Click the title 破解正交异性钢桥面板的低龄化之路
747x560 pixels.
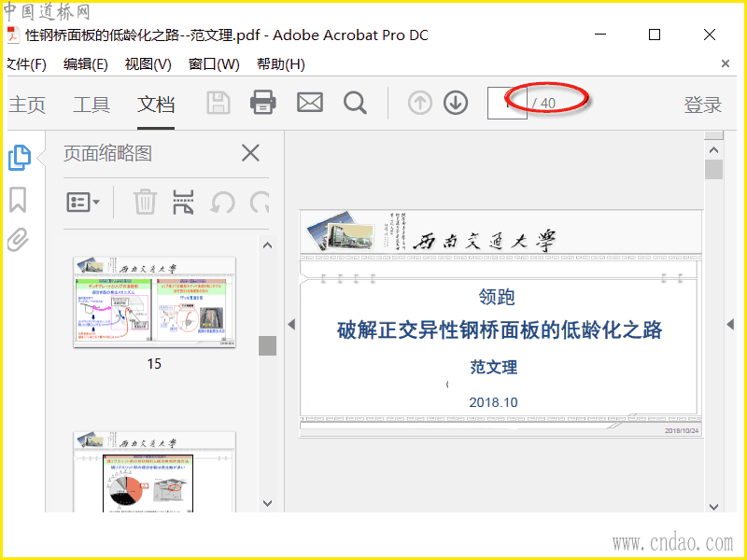500,330
